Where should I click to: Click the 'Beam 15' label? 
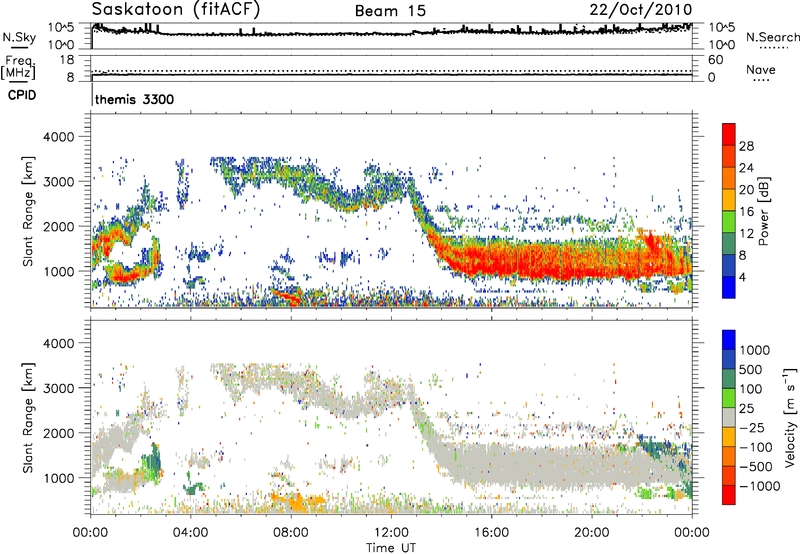pyautogui.click(x=390, y=11)
